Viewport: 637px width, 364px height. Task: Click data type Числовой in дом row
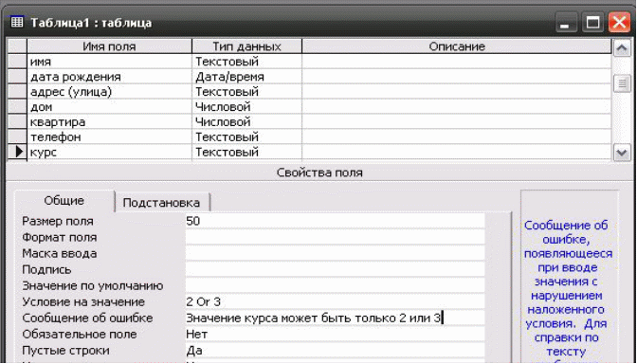coord(247,107)
